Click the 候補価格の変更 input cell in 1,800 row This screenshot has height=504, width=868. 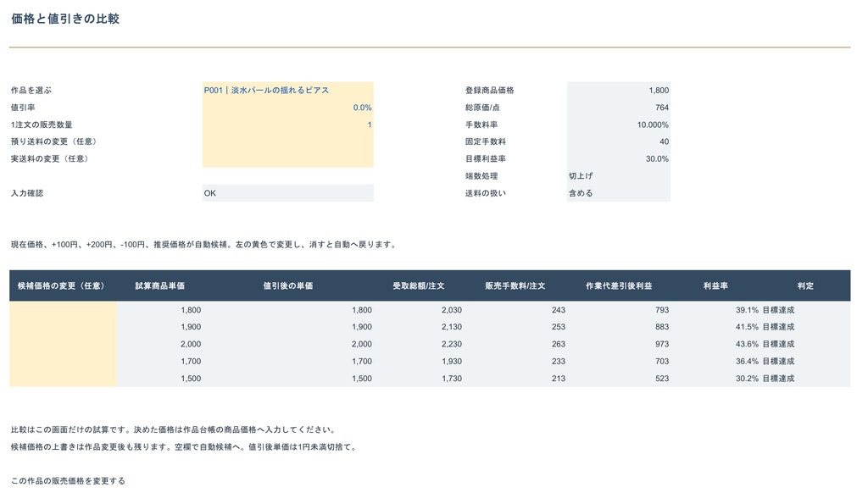click(63, 310)
